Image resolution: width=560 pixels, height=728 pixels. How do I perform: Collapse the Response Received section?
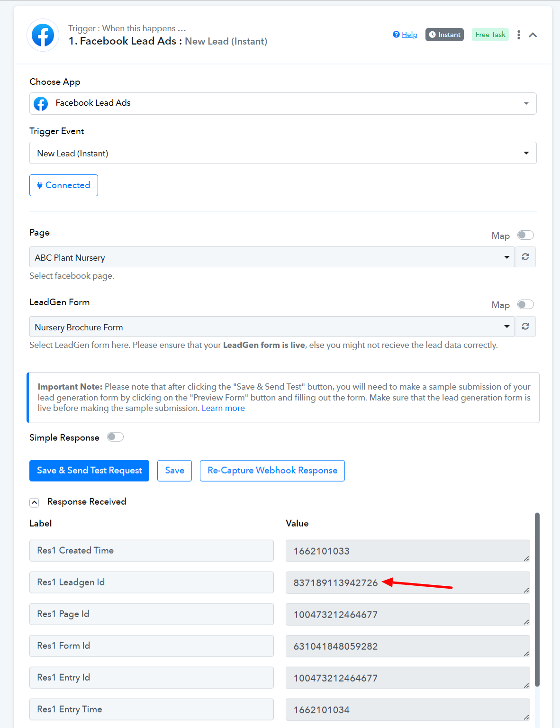(34, 502)
